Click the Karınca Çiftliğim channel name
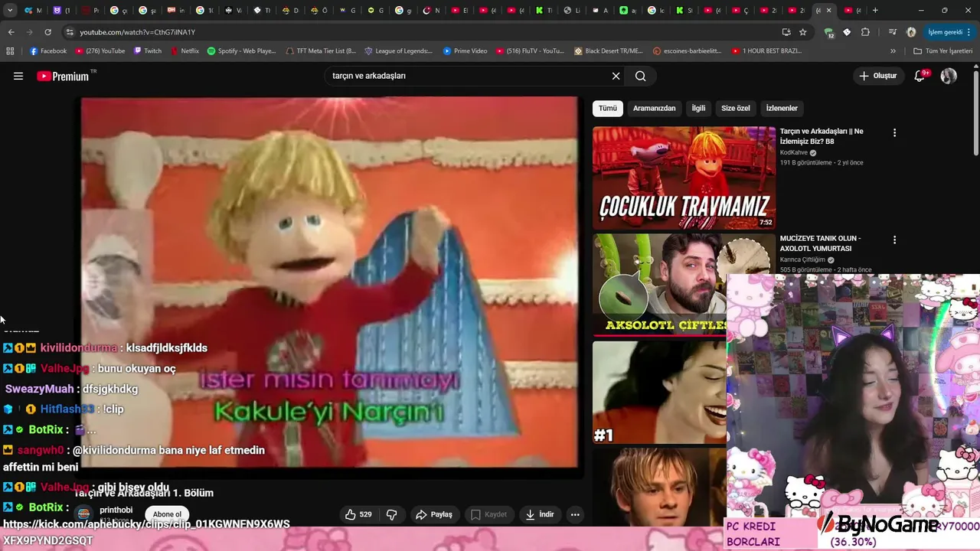 coord(802,259)
